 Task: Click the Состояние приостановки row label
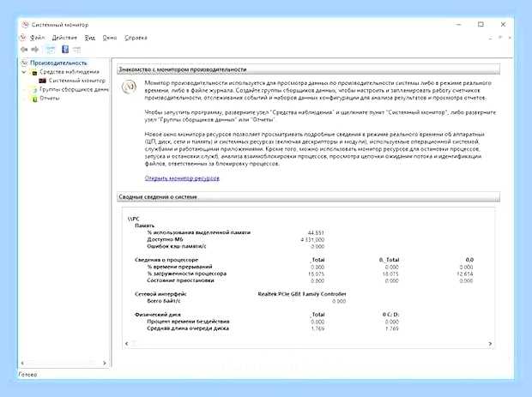click(x=180, y=280)
